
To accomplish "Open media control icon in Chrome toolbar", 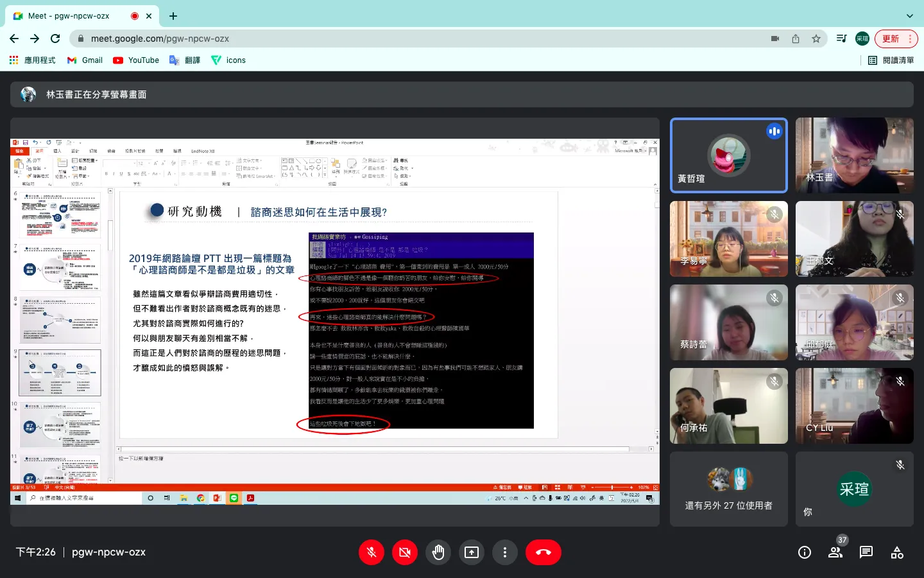I will click(x=842, y=39).
